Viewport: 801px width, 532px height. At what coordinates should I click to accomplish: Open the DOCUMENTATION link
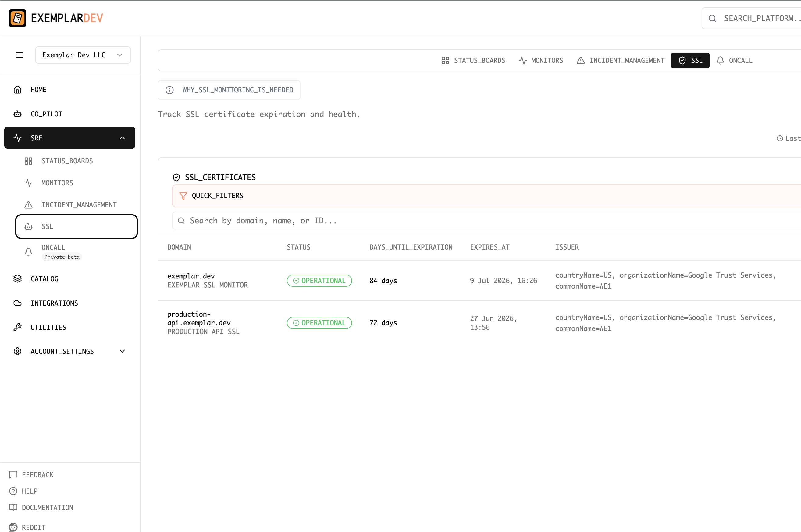(47, 508)
